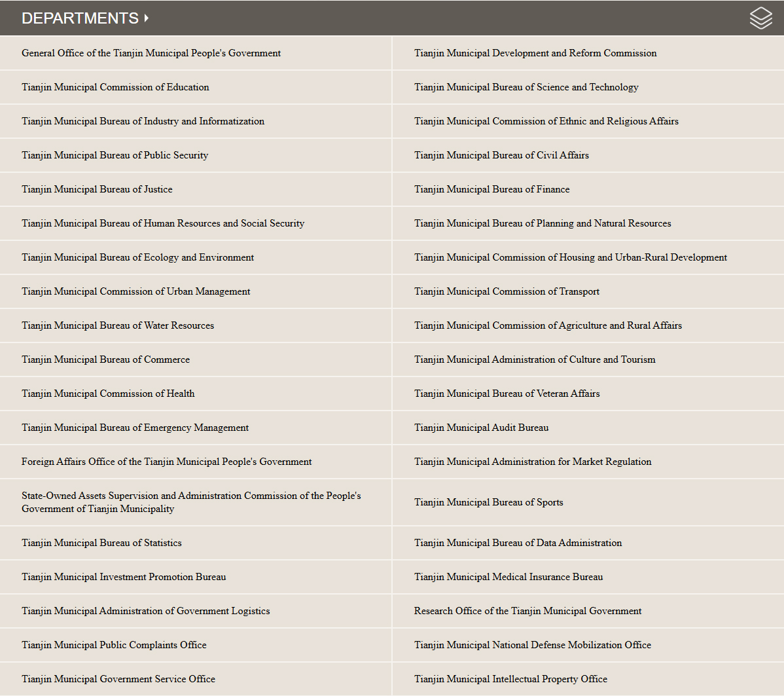784x696 pixels.
Task: Open Tianjin Municipal Audit Bureau link
Action: [481, 428]
